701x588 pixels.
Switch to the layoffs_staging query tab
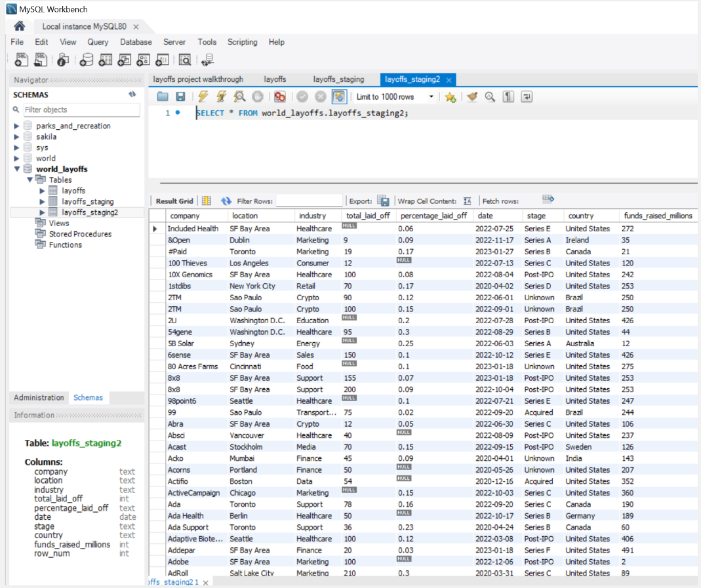tap(338, 79)
